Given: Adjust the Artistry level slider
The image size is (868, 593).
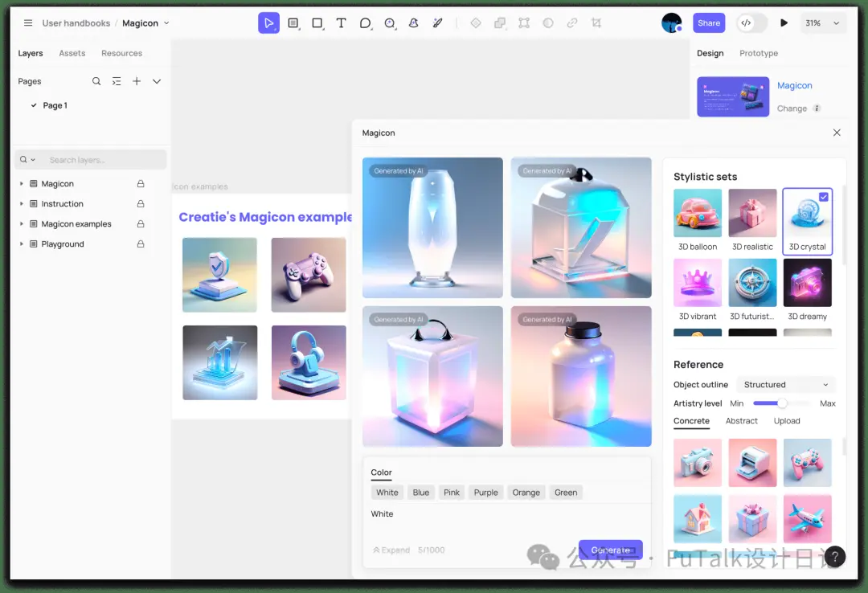Looking at the screenshot, I should (782, 403).
